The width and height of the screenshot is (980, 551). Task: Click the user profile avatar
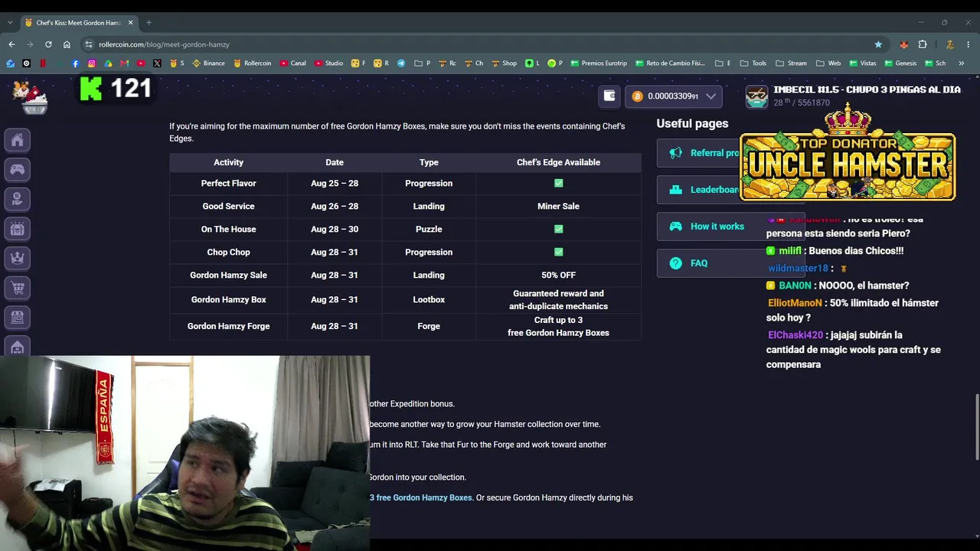[x=756, y=96]
